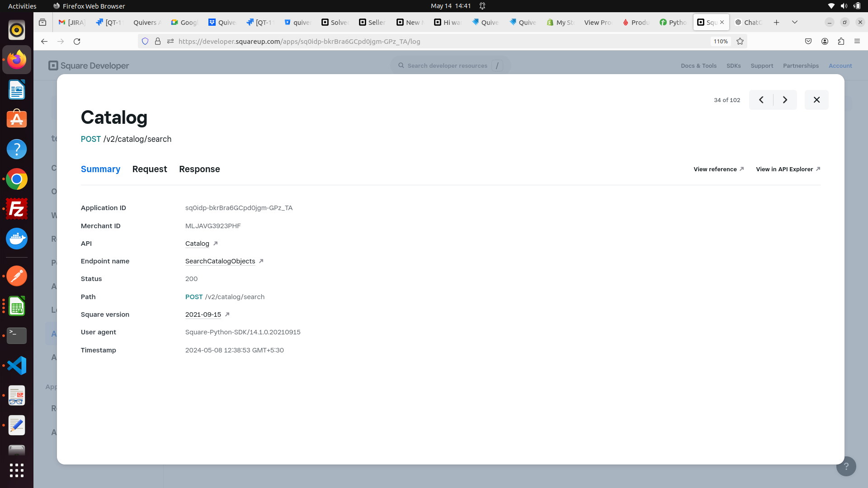Click the tracking protection shield icon
This screenshot has width=868, height=488.
145,41
